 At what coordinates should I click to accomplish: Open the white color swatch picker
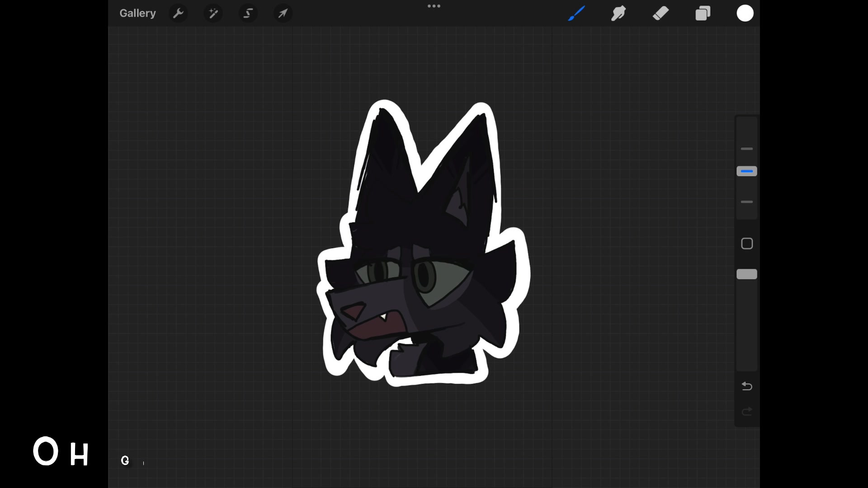click(x=745, y=13)
